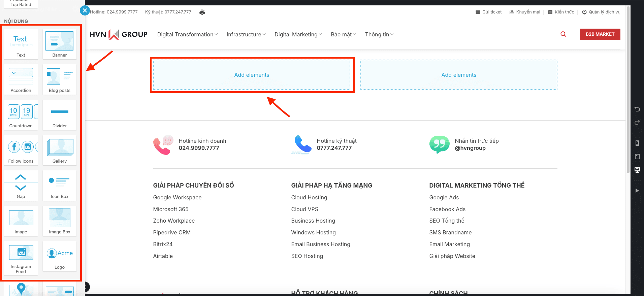This screenshot has height=296, width=644.
Task: Open SMS Brandname link
Action: 450,232
